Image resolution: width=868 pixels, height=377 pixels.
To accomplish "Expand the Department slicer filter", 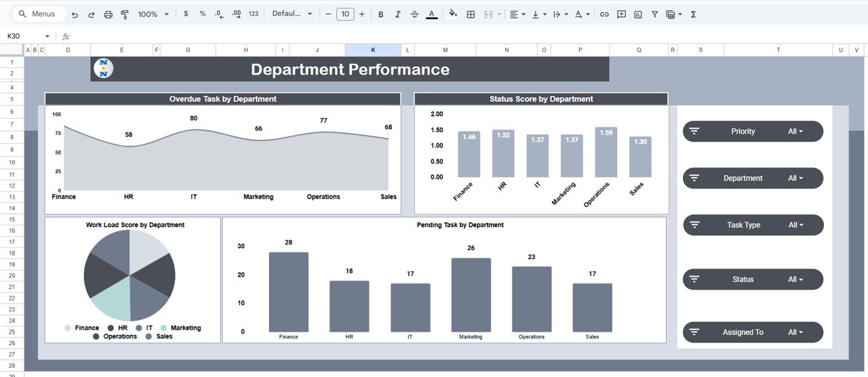I will pos(795,178).
